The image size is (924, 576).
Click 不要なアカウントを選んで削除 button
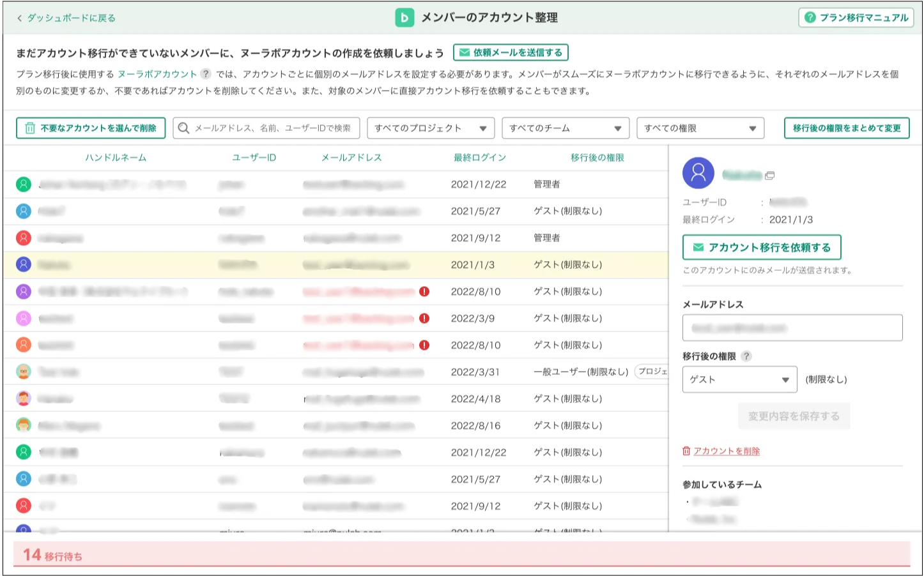click(91, 128)
